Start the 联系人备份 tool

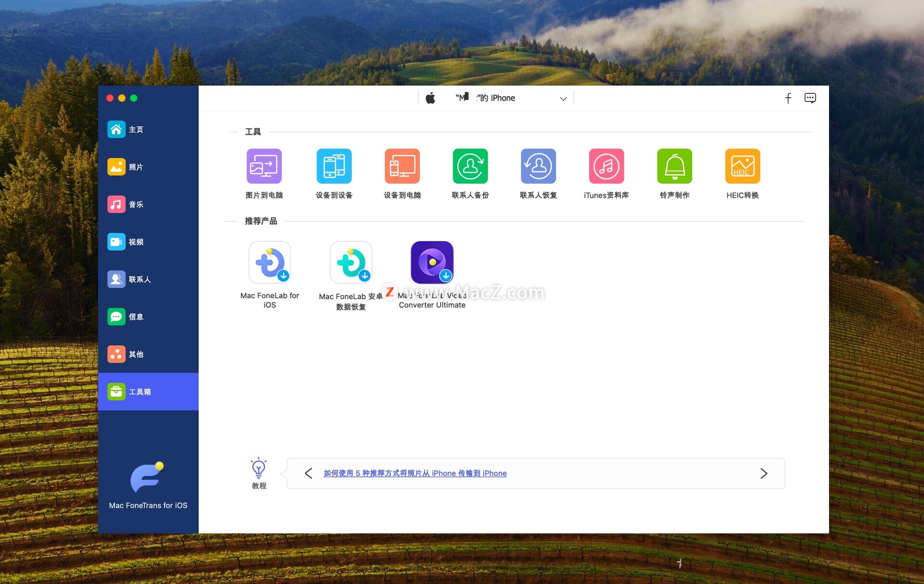point(470,166)
